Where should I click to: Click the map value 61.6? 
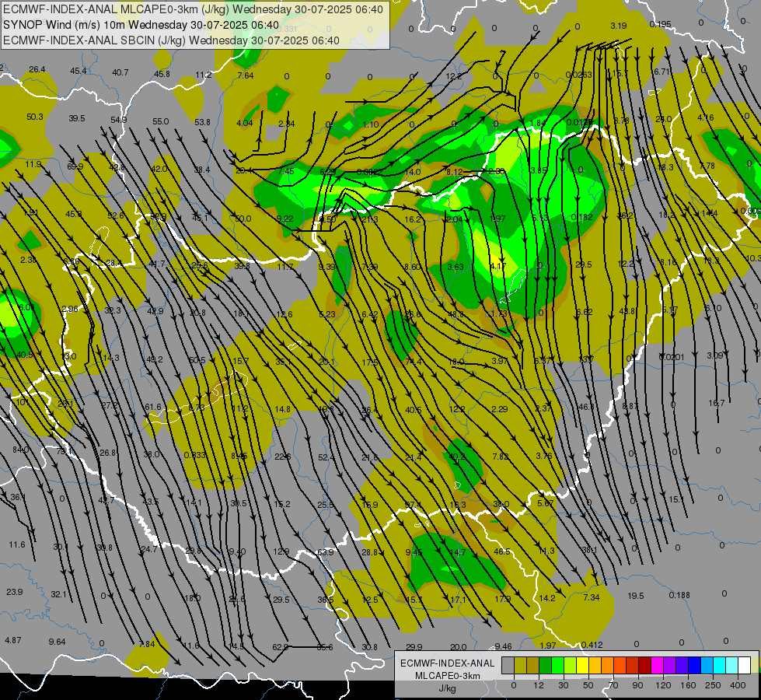(x=153, y=407)
